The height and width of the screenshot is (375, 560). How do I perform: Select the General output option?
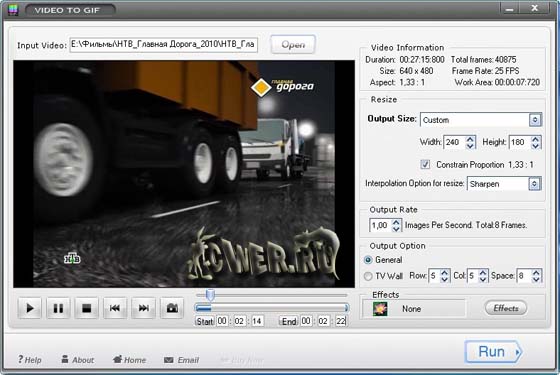[368, 260]
